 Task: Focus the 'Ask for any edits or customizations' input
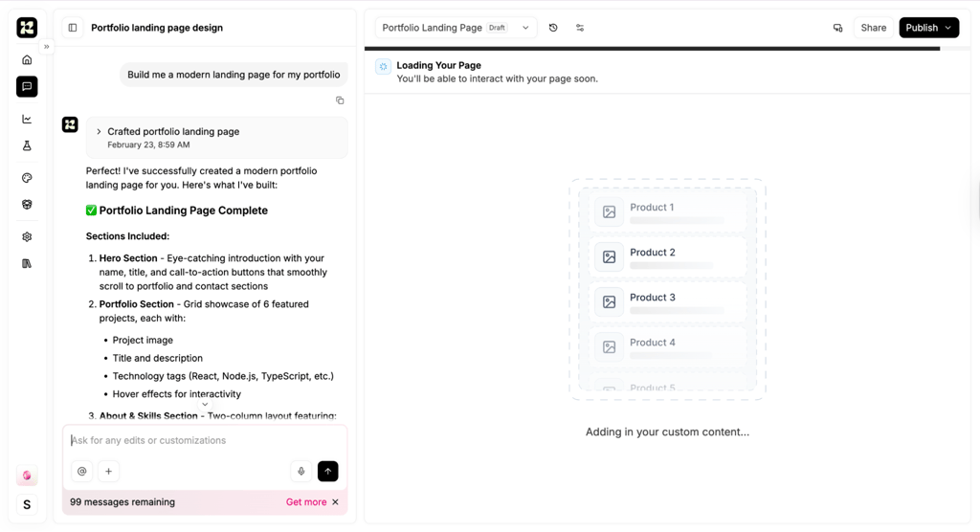point(205,440)
